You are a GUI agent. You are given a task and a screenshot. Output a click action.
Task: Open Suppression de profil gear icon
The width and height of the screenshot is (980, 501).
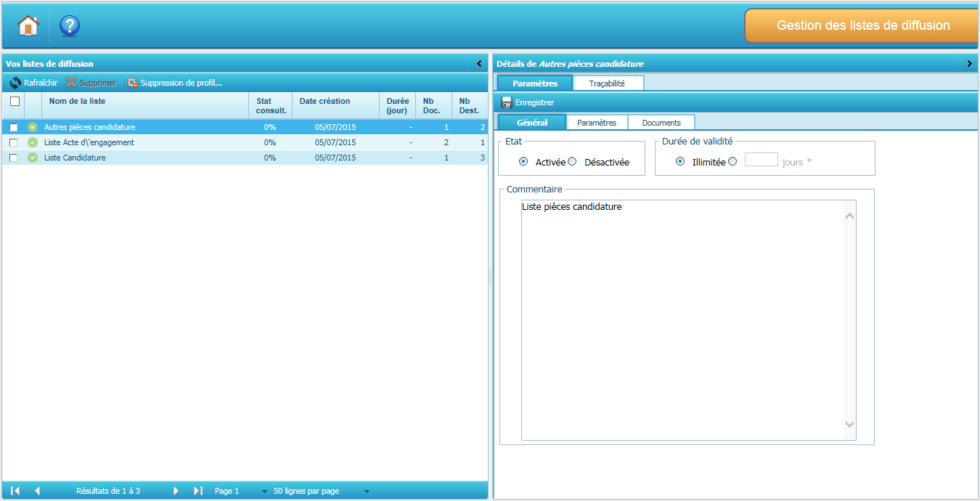132,83
